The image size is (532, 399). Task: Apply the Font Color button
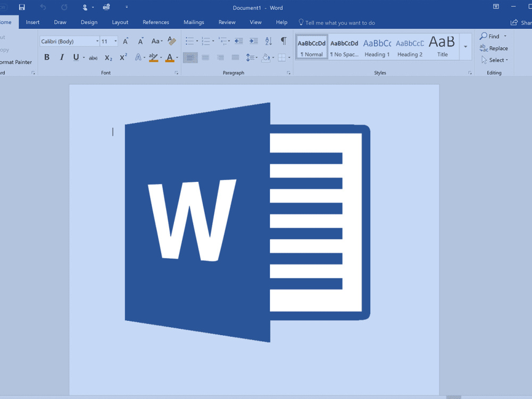pyautogui.click(x=170, y=57)
